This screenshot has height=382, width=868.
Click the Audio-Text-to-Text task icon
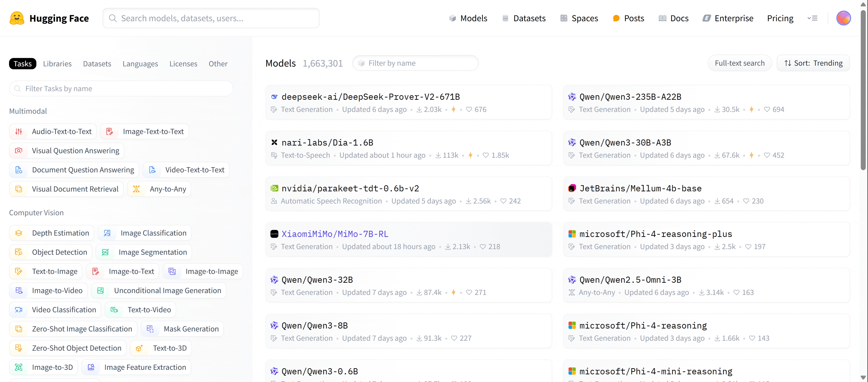point(19,132)
